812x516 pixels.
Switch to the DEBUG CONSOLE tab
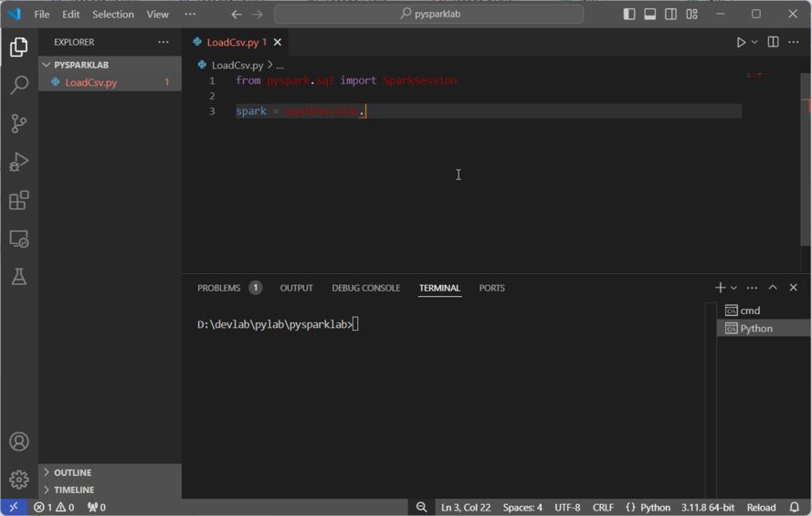coord(365,288)
